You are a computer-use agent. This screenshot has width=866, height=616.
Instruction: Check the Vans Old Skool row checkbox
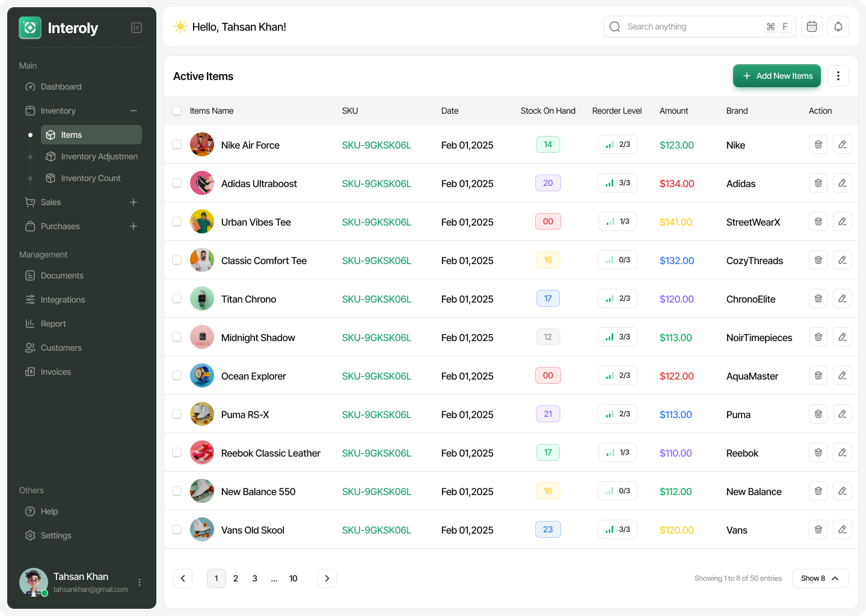pyautogui.click(x=177, y=529)
